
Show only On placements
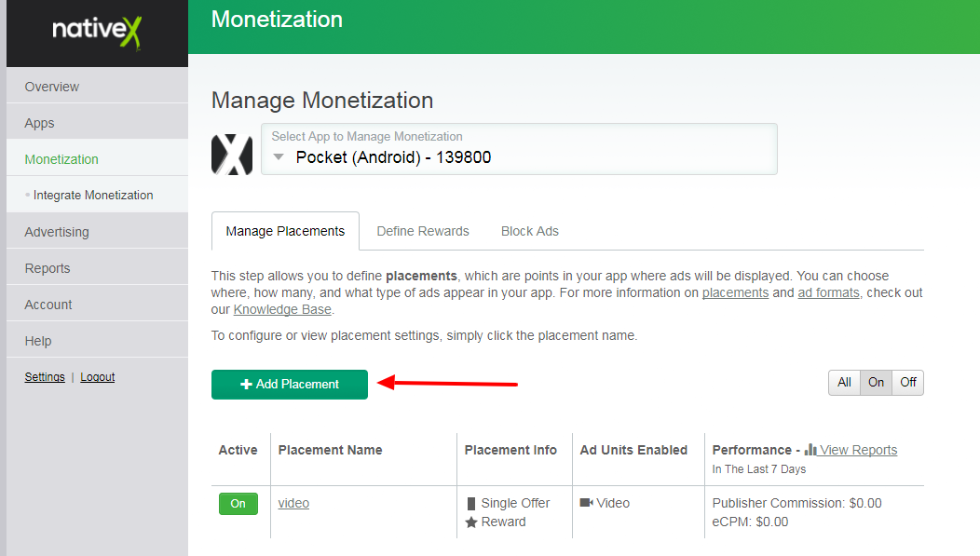pyautogui.click(x=876, y=383)
